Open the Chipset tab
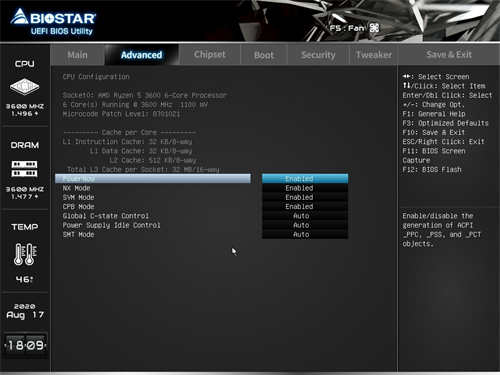Viewport: 500px width, 375px height. (x=210, y=55)
